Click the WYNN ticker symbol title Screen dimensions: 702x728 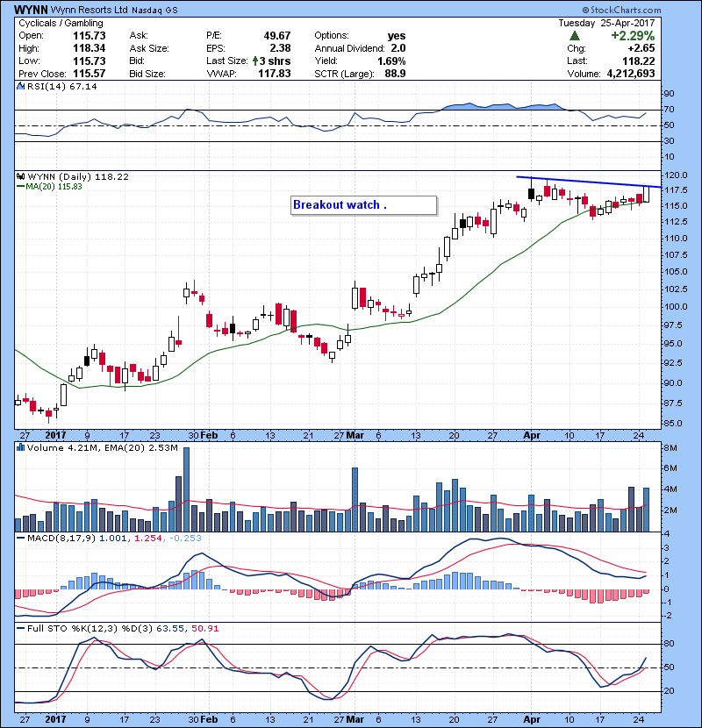30,10
